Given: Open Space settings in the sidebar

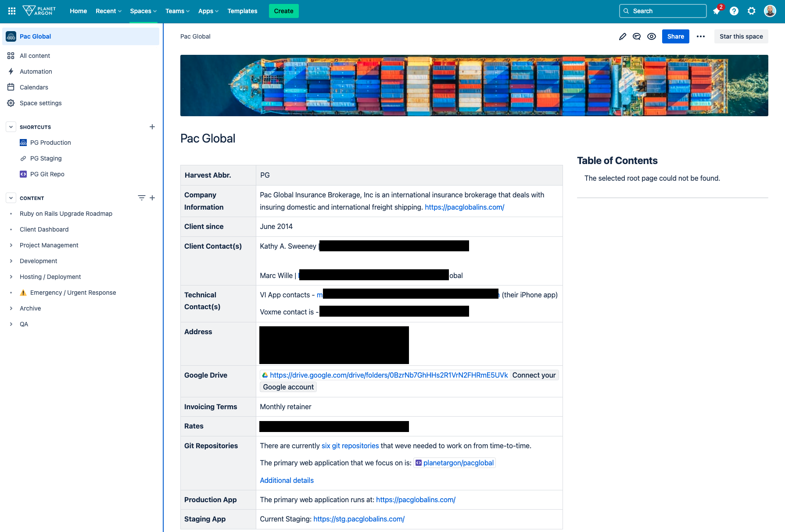Looking at the screenshot, I should [x=41, y=103].
